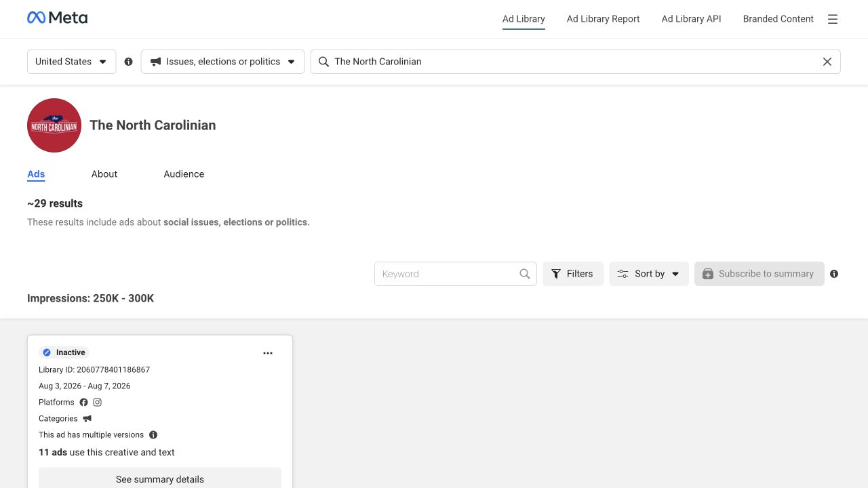This screenshot has height=488, width=868.
Task: Click the Facebook platform icon
Action: pos(84,402)
